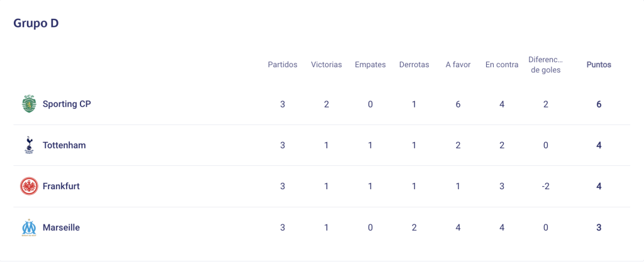Click the truncated Diferencia de goles header
The image size is (644, 269).
tap(546, 65)
